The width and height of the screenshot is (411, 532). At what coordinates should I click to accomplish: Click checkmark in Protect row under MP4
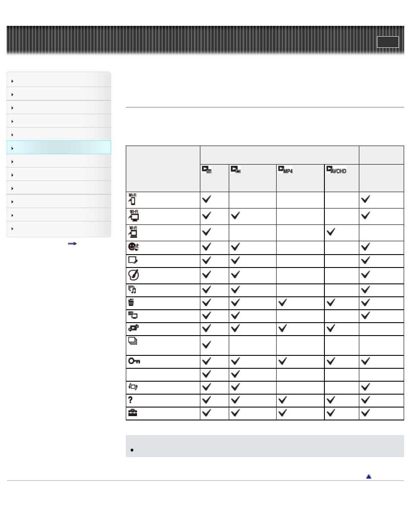283,361
